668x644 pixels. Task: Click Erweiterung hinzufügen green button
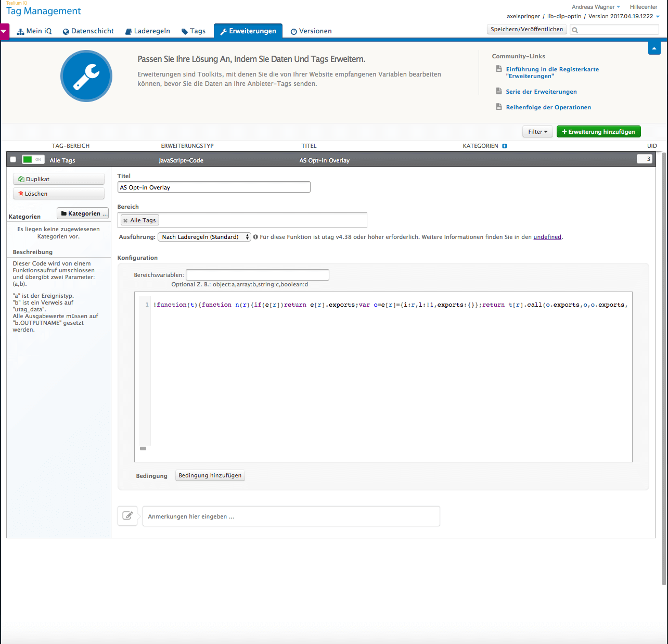[x=599, y=132]
